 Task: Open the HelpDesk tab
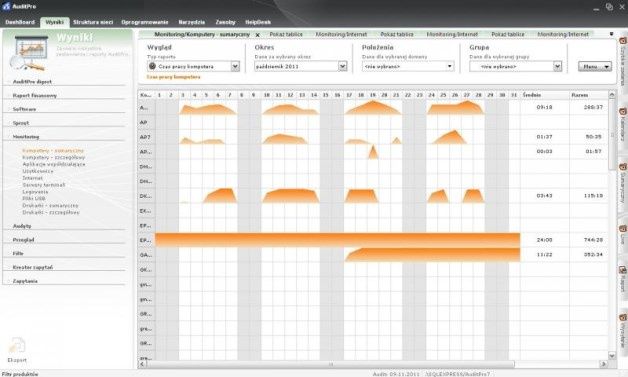point(258,22)
